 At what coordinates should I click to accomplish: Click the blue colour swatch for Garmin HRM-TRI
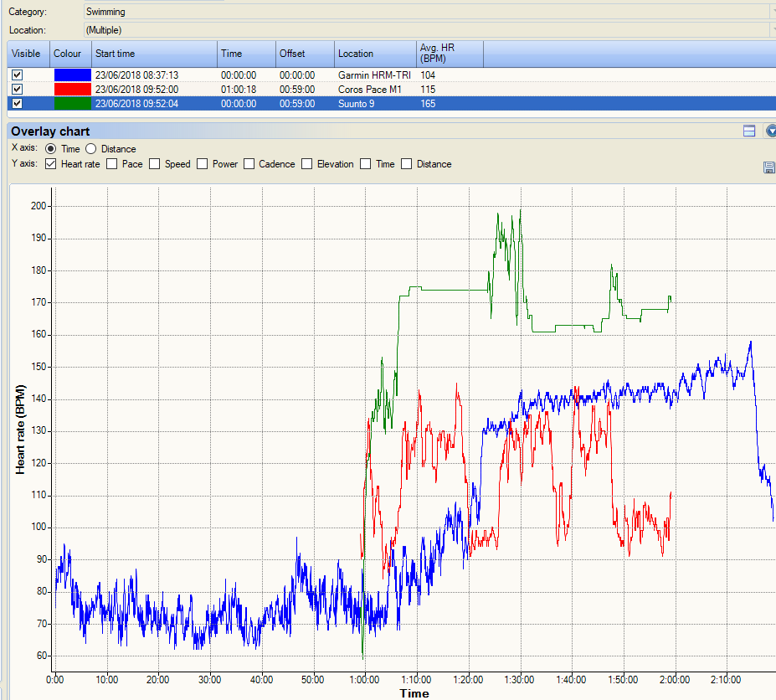71,75
